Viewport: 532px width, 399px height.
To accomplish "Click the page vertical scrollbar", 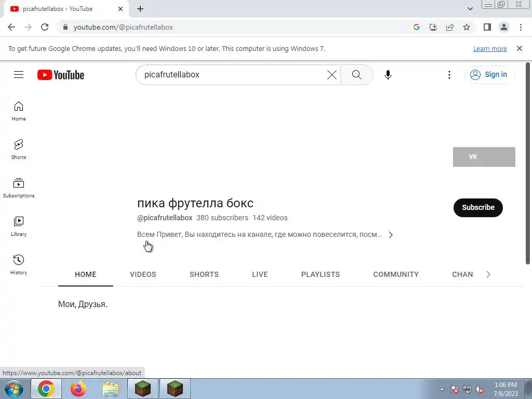I will pos(528,163).
